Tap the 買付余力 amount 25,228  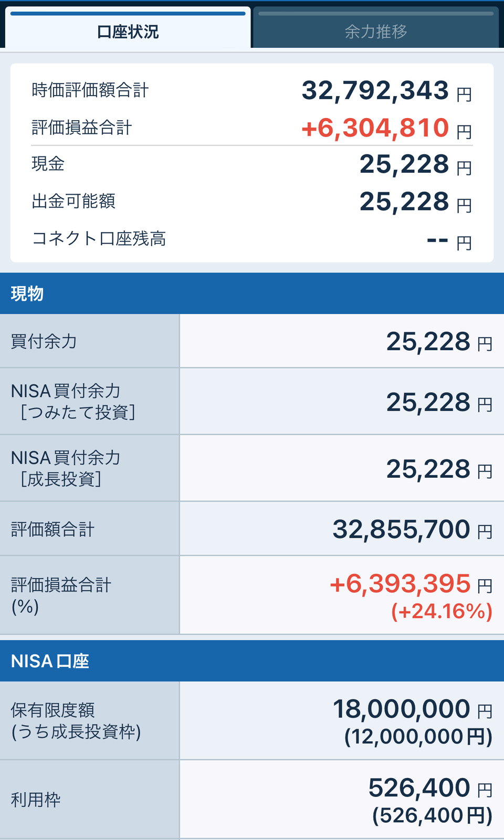[x=428, y=342]
